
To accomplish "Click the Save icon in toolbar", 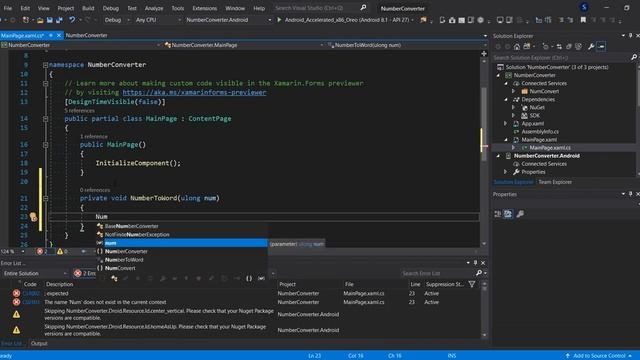I will [49, 20].
